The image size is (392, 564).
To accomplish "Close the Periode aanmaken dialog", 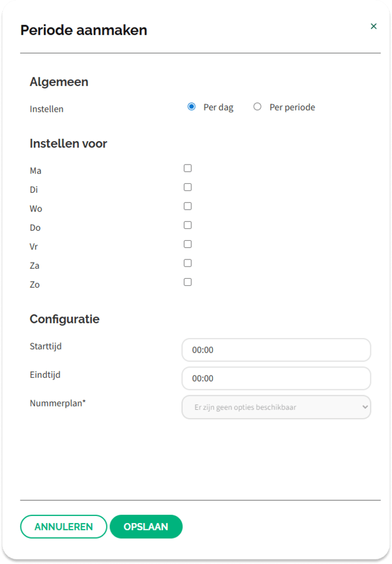I will (373, 26).
